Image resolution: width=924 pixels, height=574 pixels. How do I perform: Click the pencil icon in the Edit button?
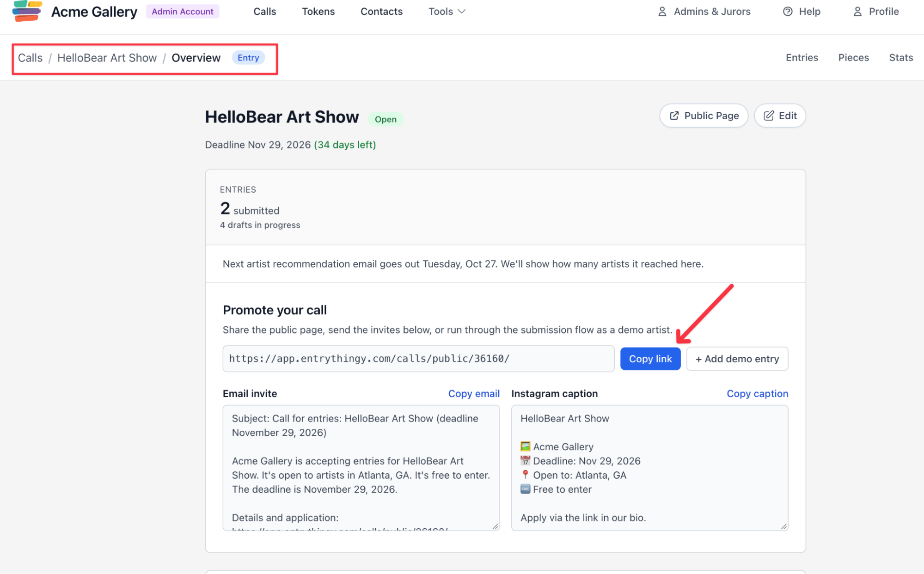769,116
